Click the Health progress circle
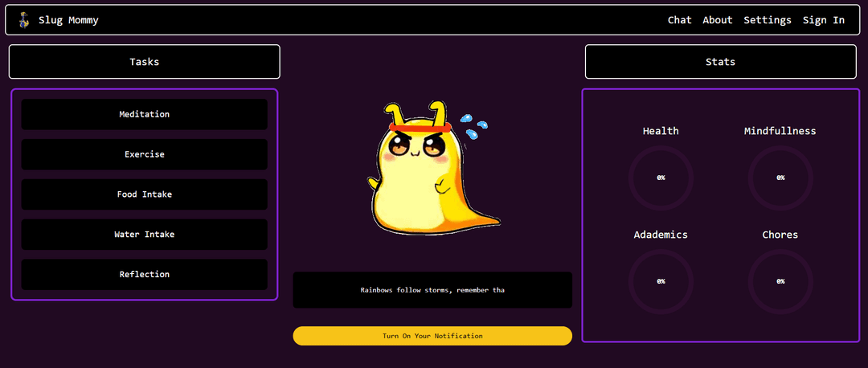 coord(661,178)
